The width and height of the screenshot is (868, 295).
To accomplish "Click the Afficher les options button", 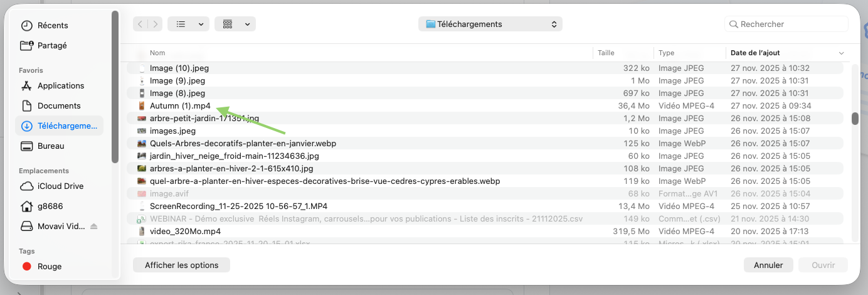I will (181, 265).
